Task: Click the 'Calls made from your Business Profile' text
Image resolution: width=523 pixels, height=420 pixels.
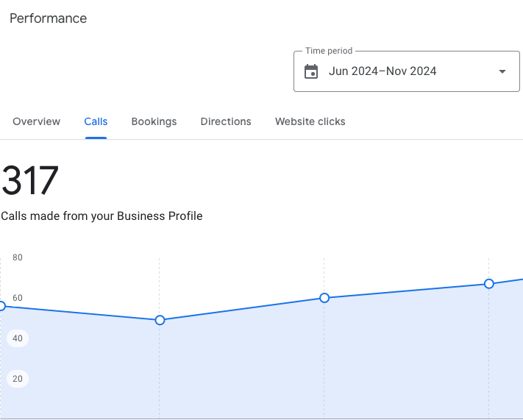Action: point(102,216)
